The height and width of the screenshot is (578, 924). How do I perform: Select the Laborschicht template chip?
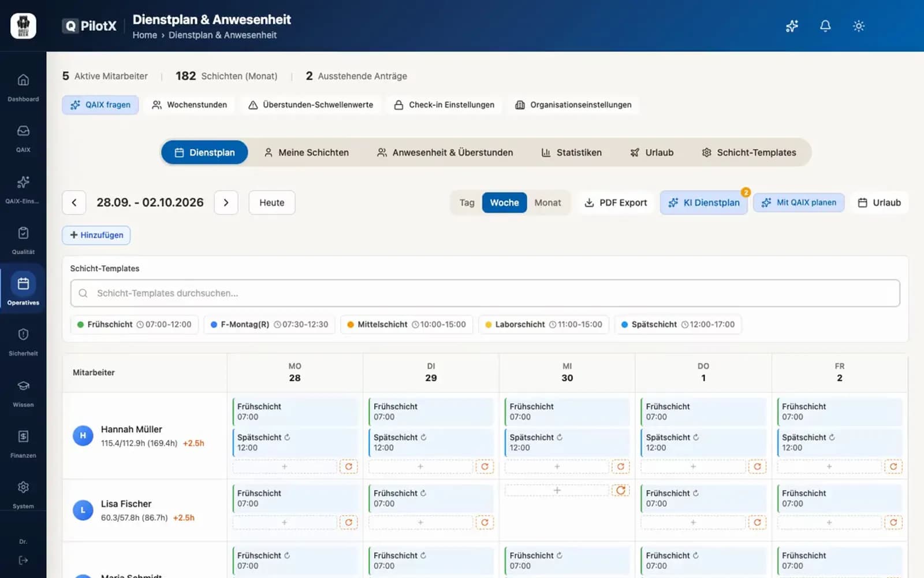(543, 324)
